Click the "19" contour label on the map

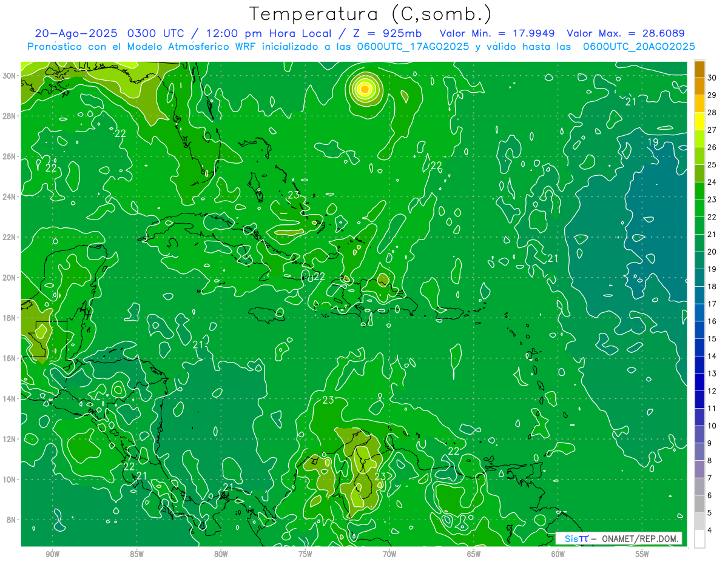[x=653, y=142]
